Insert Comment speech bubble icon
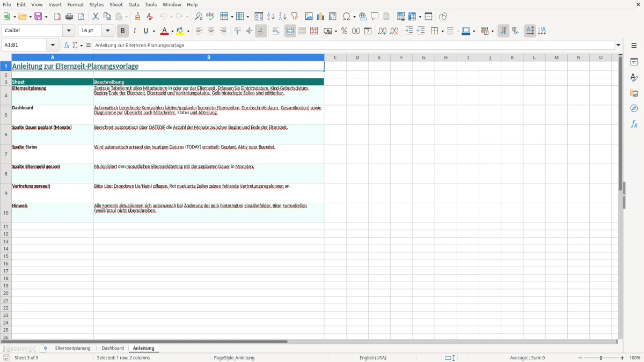The width and height of the screenshot is (644, 362). pos(375,17)
